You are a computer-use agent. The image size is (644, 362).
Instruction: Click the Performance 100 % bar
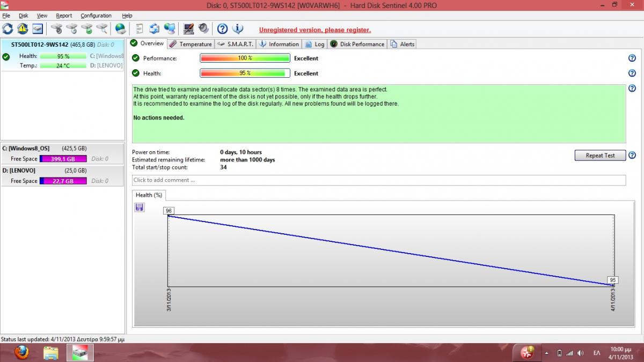[x=245, y=58]
